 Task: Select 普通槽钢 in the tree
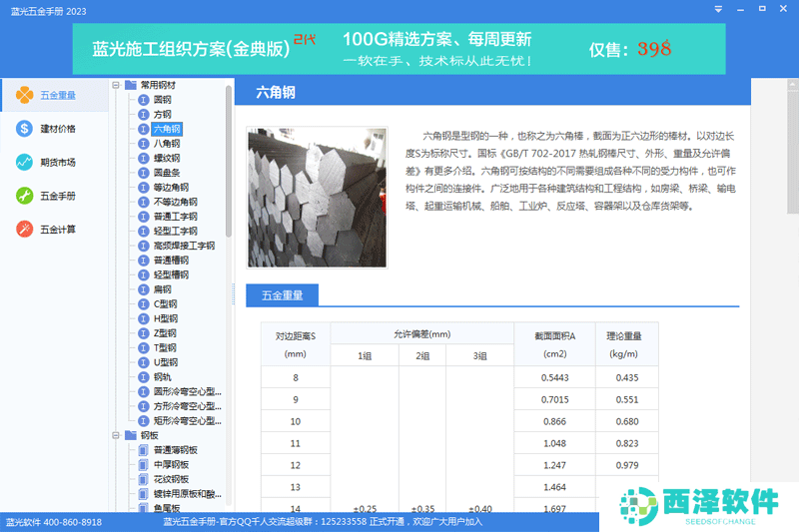coord(171,261)
